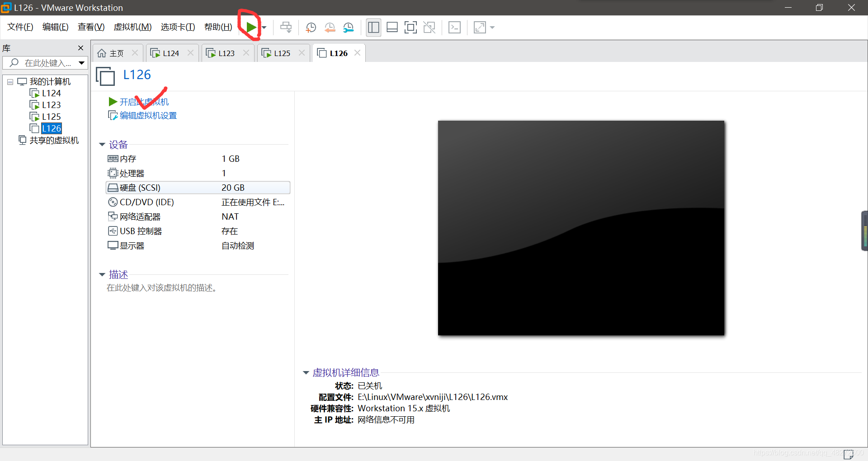Image resolution: width=868 pixels, height=461 pixels.
Task: Select the 网络适配器 device row
Action: (198, 216)
